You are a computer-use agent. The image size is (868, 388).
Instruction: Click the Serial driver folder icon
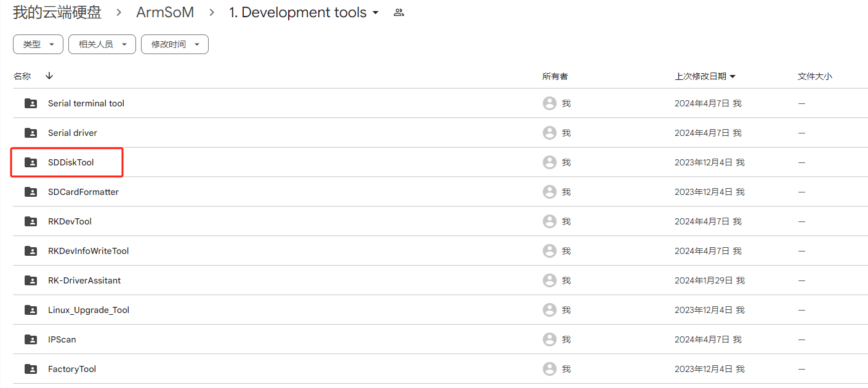pos(30,132)
